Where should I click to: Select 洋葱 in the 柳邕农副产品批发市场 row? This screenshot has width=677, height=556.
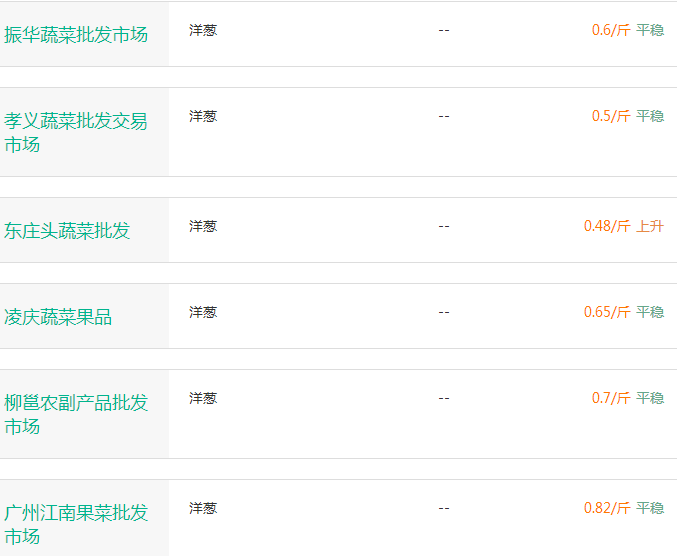(x=203, y=398)
